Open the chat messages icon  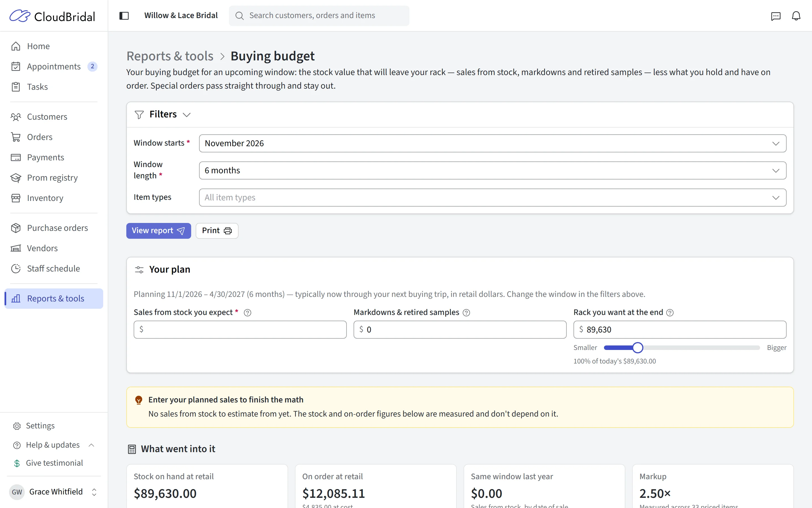click(776, 16)
